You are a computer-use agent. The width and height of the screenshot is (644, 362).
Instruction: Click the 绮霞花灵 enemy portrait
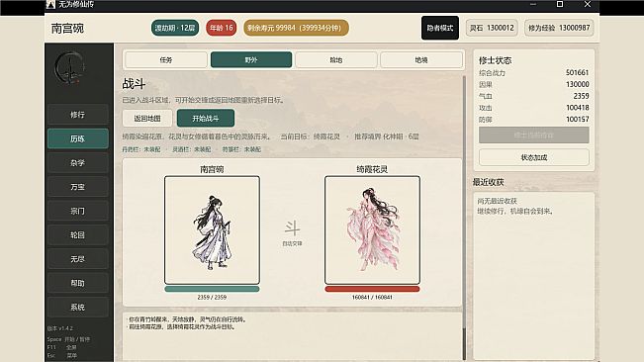pyautogui.click(x=372, y=229)
